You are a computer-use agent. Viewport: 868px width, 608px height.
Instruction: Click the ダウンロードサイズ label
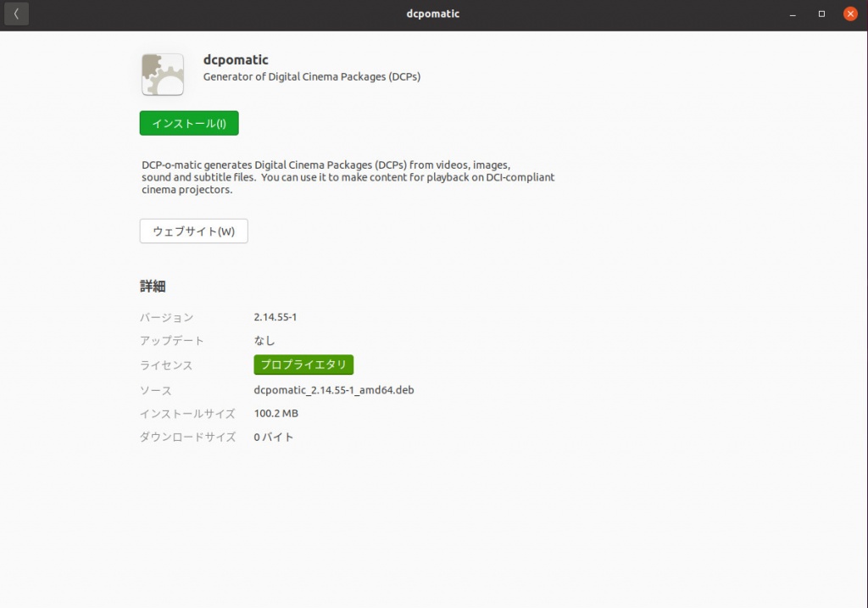(x=187, y=437)
